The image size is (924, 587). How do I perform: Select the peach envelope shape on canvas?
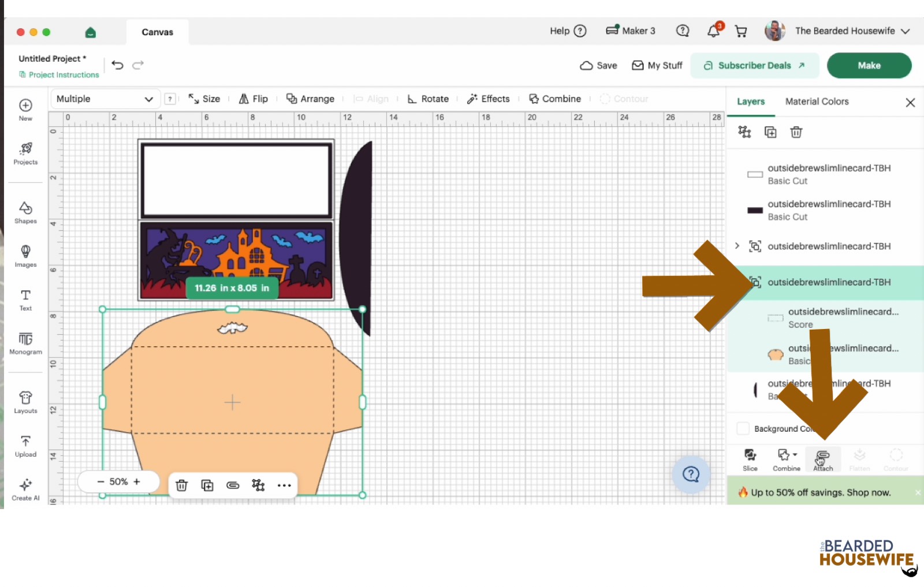tap(233, 402)
